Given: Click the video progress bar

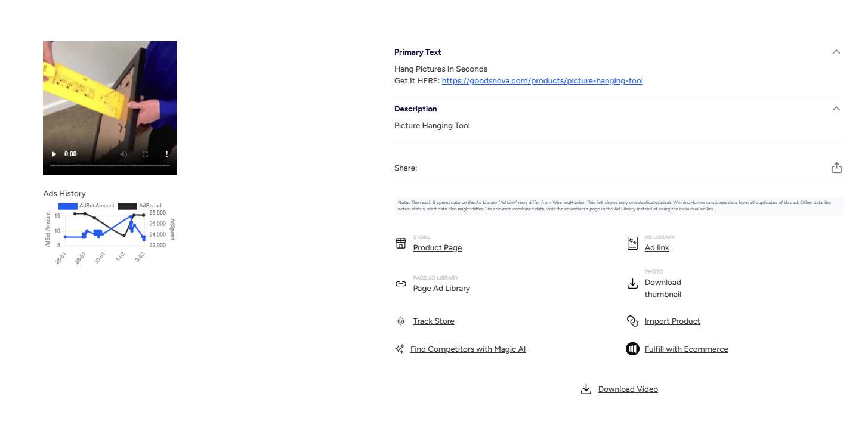Looking at the screenshot, I should [x=110, y=165].
